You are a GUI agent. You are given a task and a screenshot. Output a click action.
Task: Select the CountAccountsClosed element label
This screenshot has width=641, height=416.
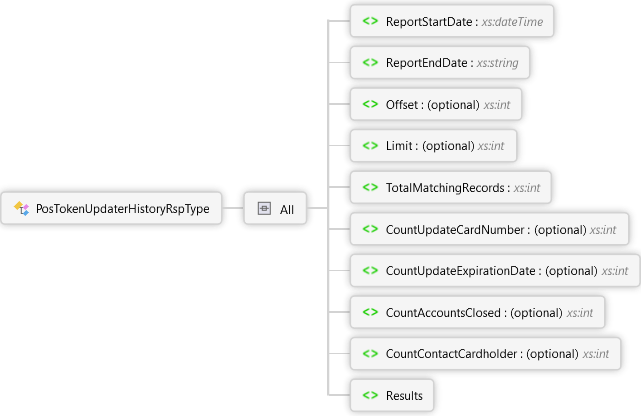tap(444, 313)
